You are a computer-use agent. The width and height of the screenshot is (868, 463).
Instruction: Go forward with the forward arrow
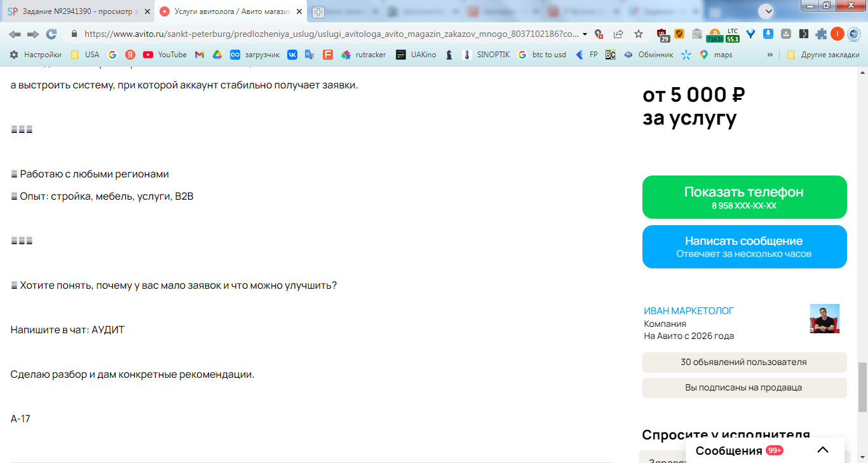coord(33,34)
